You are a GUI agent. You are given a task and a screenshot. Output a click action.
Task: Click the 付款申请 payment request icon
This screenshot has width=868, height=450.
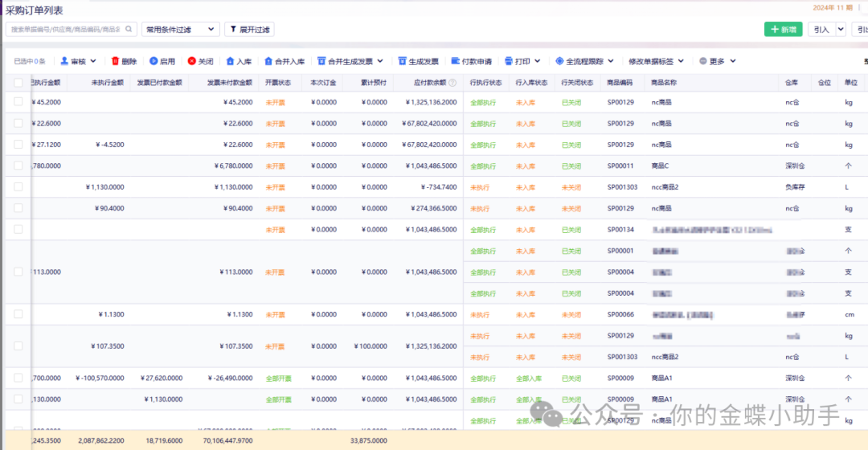[x=456, y=61]
